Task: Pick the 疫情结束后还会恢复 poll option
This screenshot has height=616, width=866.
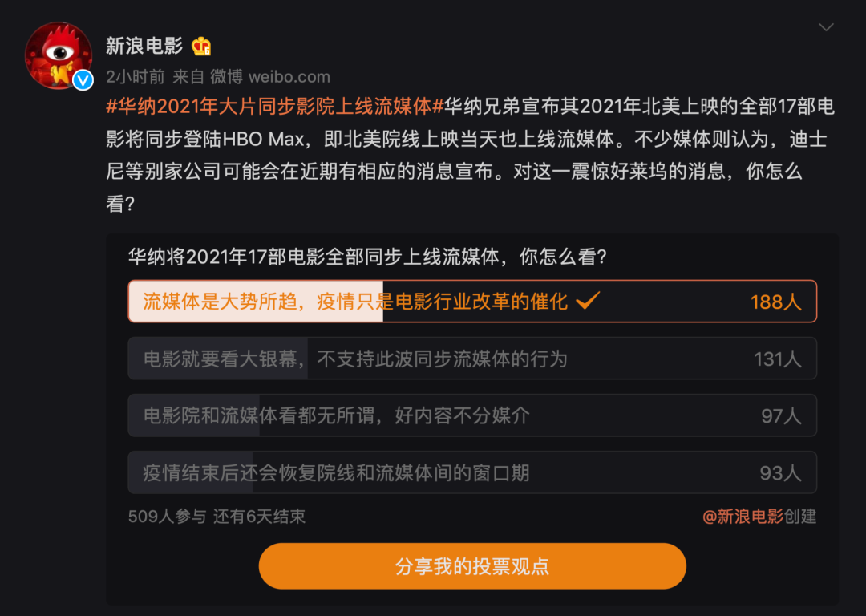Action: (337, 473)
